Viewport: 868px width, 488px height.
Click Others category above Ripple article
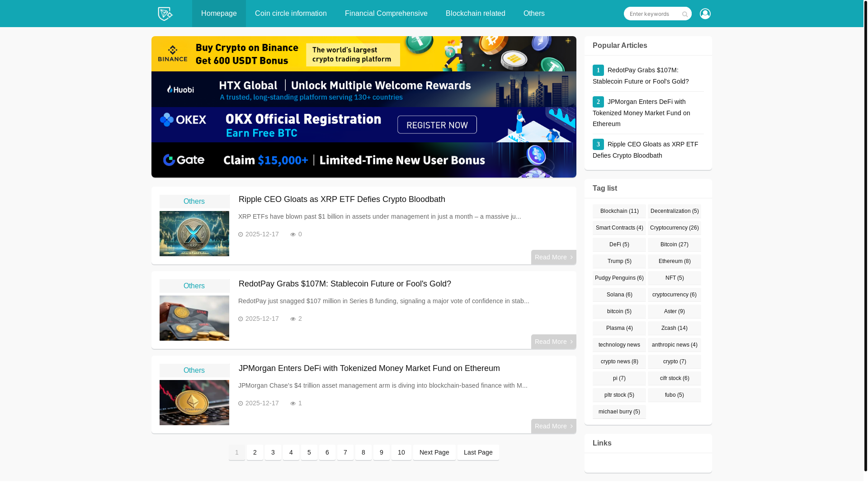click(194, 202)
